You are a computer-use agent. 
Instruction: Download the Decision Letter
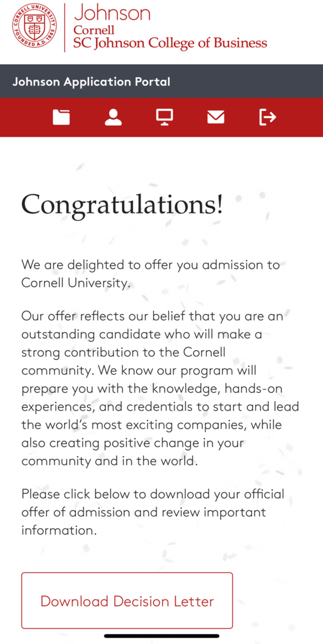point(127,601)
